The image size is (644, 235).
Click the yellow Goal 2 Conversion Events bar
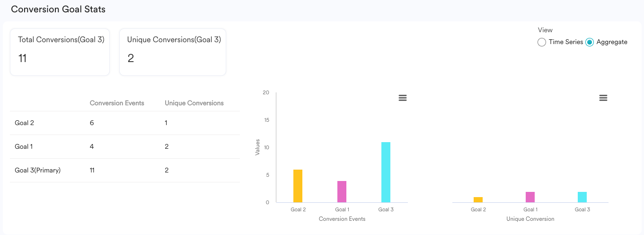[x=298, y=186]
